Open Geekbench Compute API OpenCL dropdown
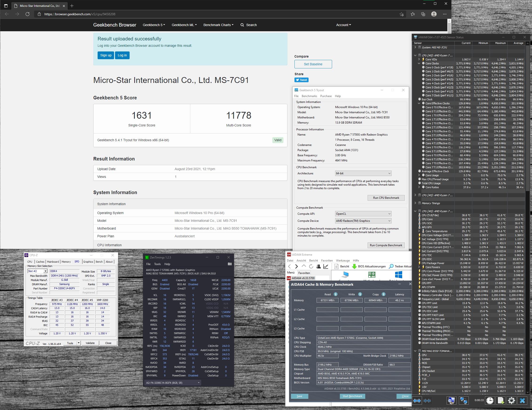532x410 pixels. [x=363, y=214]
